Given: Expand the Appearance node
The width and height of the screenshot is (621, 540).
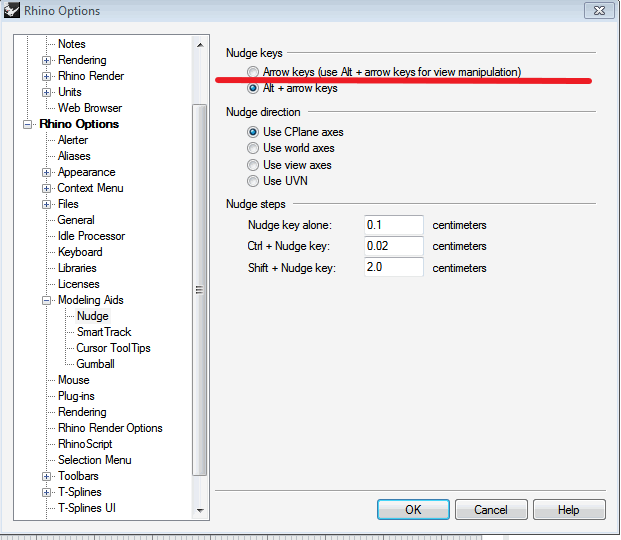Looking at the screenshot, I should click(x=46, y=172).
